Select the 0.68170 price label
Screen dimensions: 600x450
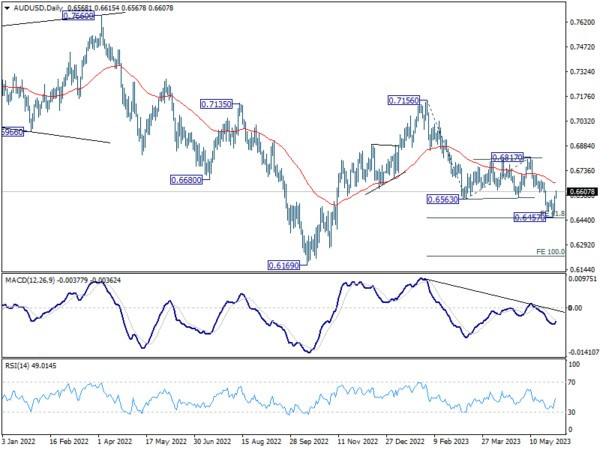click(507, 157)
